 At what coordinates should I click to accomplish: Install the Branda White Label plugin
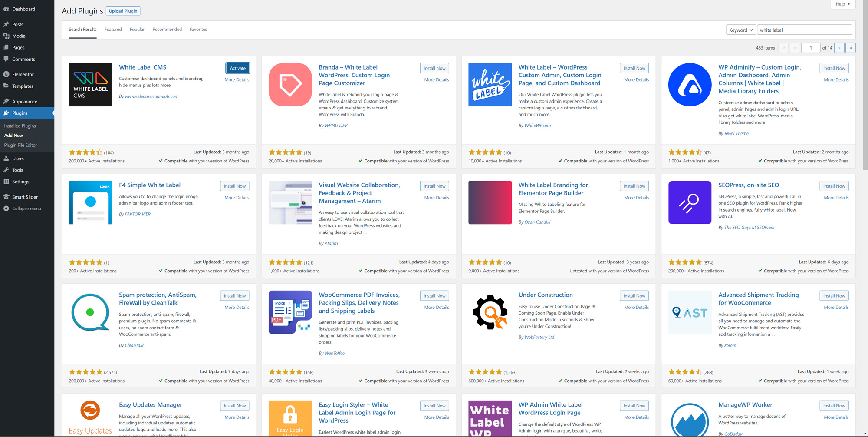point(434,68)
